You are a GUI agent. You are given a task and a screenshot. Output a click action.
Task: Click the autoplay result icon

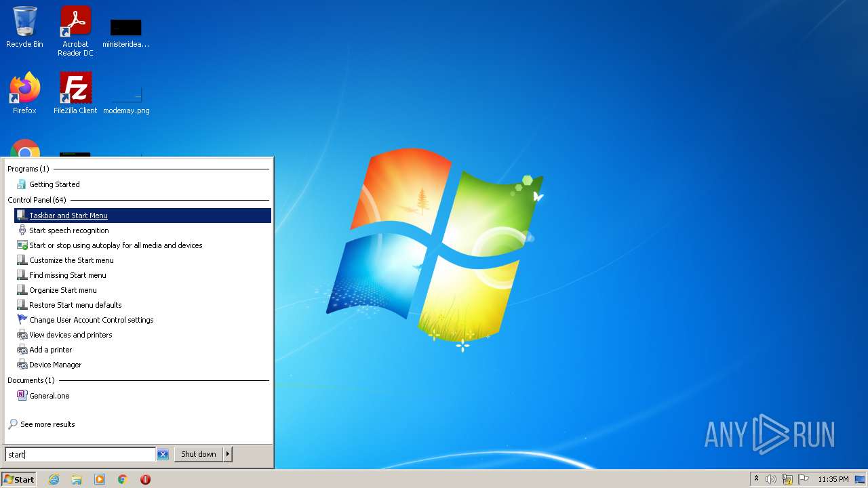[x=22, y=245]
